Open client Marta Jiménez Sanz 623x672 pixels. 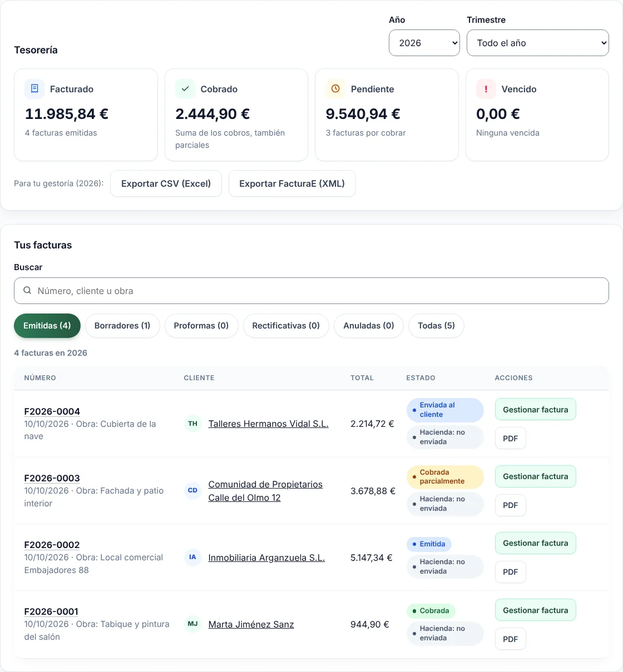click(251, 624)
